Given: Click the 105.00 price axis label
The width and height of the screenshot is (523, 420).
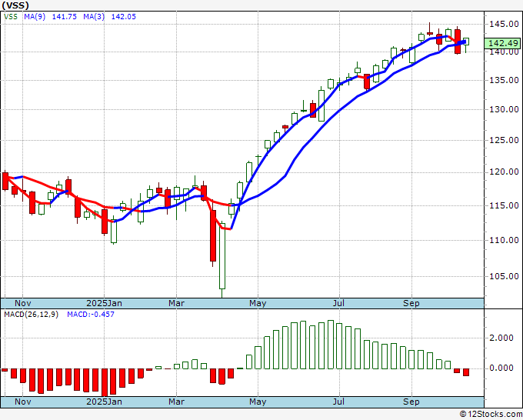Looking at the screenshot, I should coord(504,276).
